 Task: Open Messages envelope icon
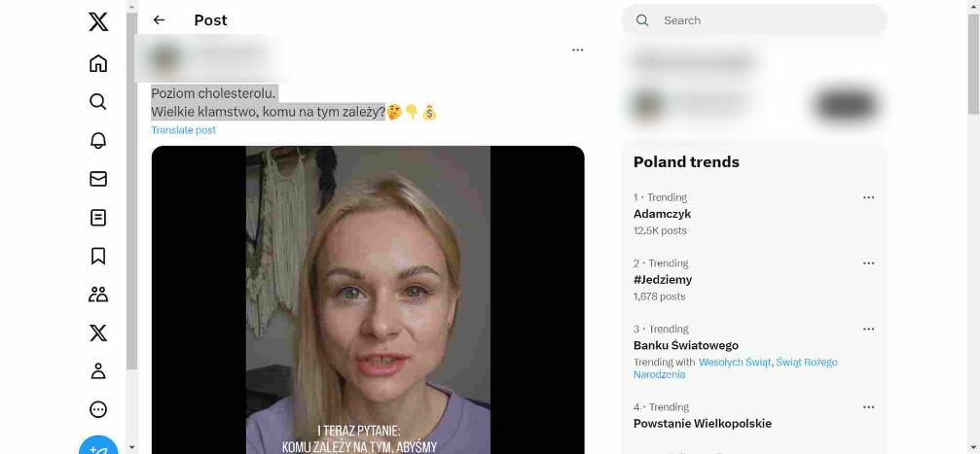point(98,179)
